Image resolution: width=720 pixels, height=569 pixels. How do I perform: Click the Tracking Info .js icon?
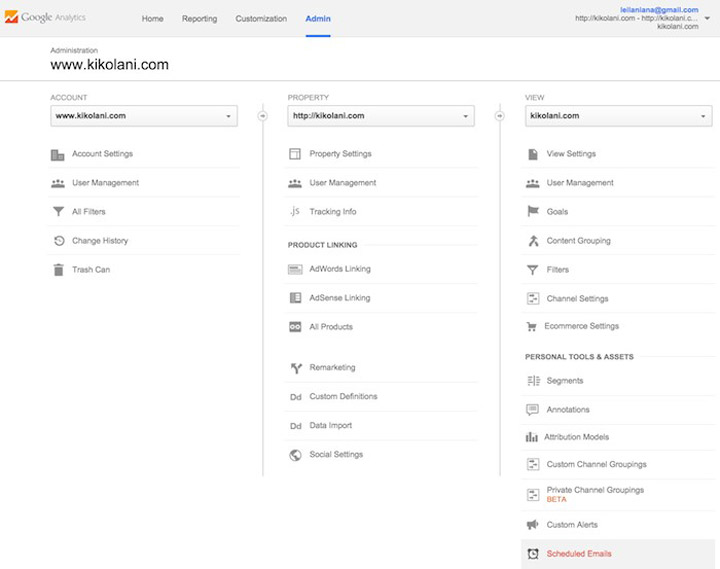tap(295, 212)
